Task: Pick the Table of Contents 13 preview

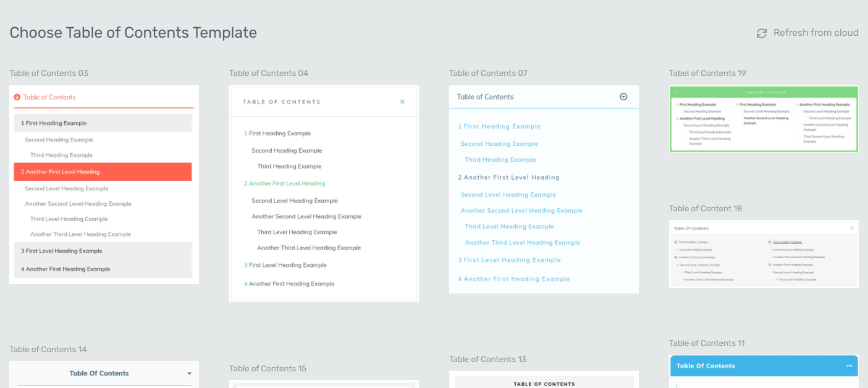Action: point(544,379)
